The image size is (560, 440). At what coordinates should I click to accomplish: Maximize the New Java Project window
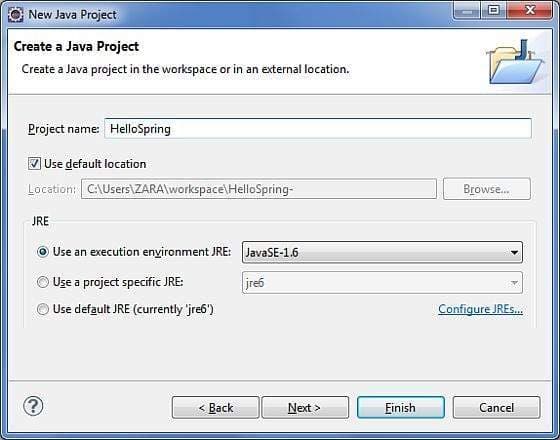(x=493, y=11)
